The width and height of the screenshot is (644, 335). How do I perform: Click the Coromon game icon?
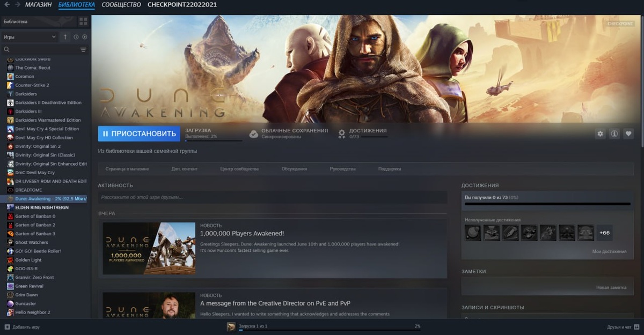(10, 76)
